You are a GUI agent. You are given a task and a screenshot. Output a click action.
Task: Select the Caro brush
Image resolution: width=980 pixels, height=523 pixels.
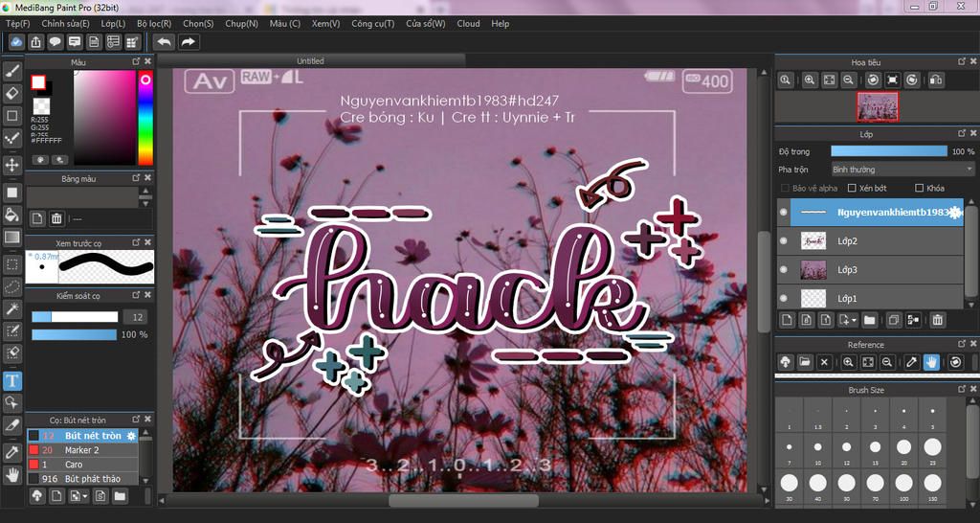82,465
